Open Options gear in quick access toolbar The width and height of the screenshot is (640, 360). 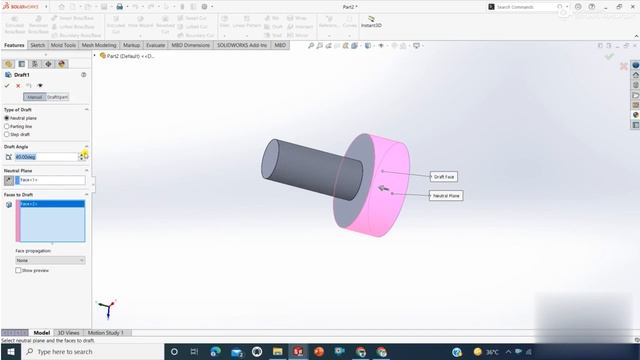pos(204,7)
